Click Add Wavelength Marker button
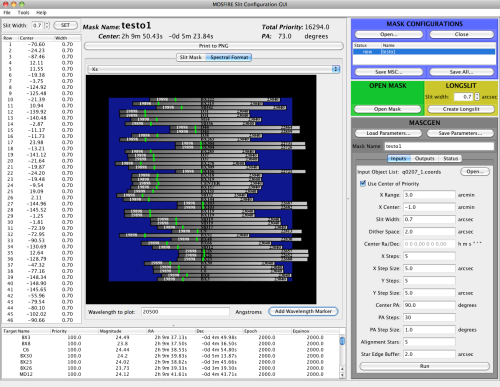This screenshot has height=387, width=500. click(303, 311)
